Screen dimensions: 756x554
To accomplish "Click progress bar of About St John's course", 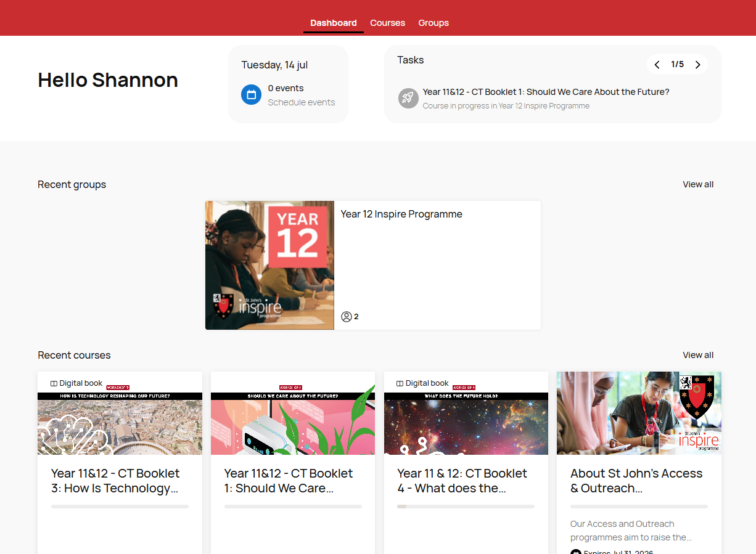I will [x=639, y=507].
